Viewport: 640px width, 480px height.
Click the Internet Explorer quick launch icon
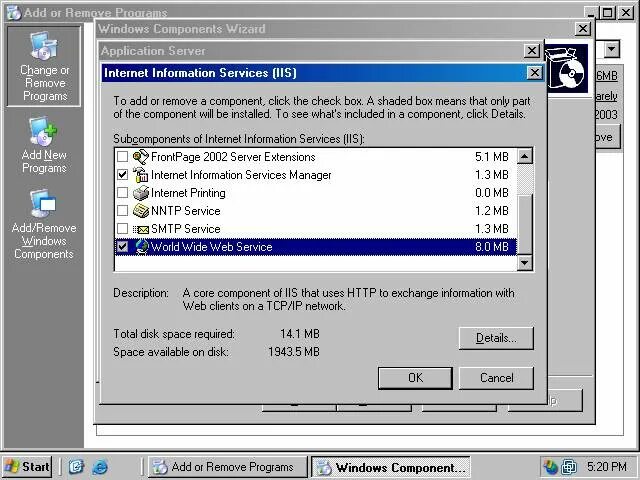pyautogui.click(x=100, y=467)
